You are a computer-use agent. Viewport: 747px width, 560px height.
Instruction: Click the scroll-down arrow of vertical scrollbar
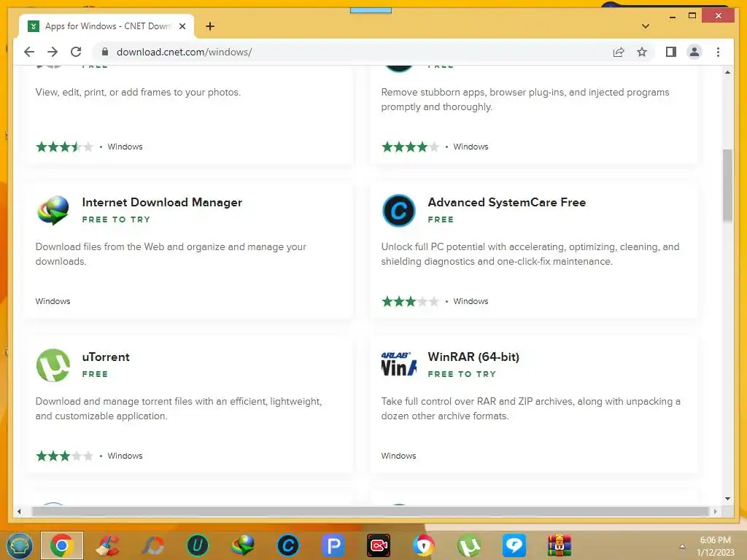[727, 499]
